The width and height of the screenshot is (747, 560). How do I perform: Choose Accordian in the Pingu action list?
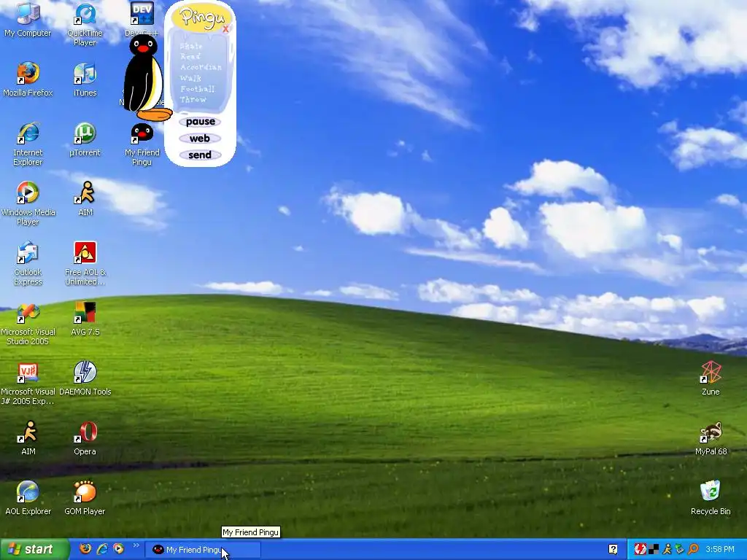coord(201,67)
